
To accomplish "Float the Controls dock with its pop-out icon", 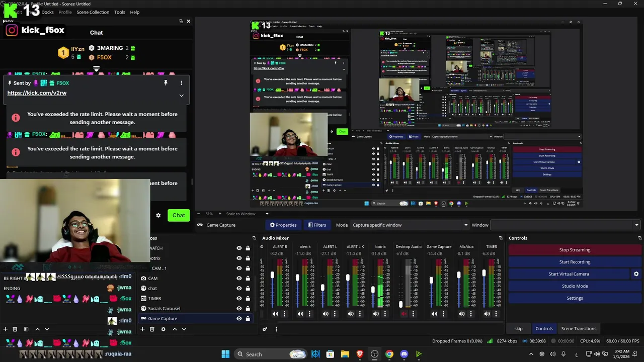I will pos(639,238).
